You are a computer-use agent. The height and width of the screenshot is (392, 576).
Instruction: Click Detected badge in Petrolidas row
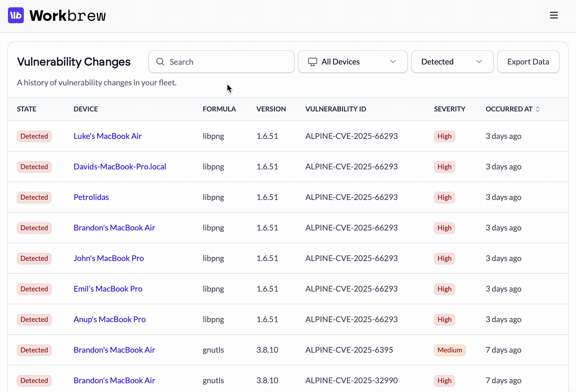pos(34,197)
